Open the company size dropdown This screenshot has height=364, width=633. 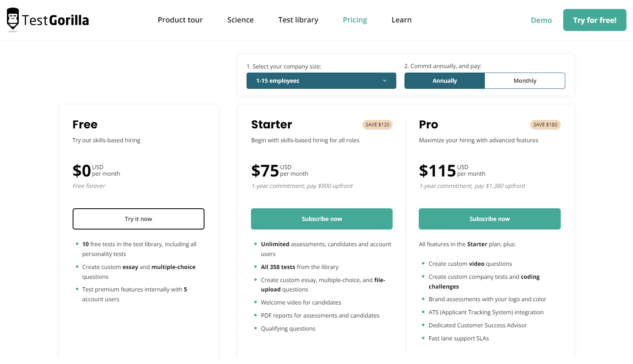(321, 80)
